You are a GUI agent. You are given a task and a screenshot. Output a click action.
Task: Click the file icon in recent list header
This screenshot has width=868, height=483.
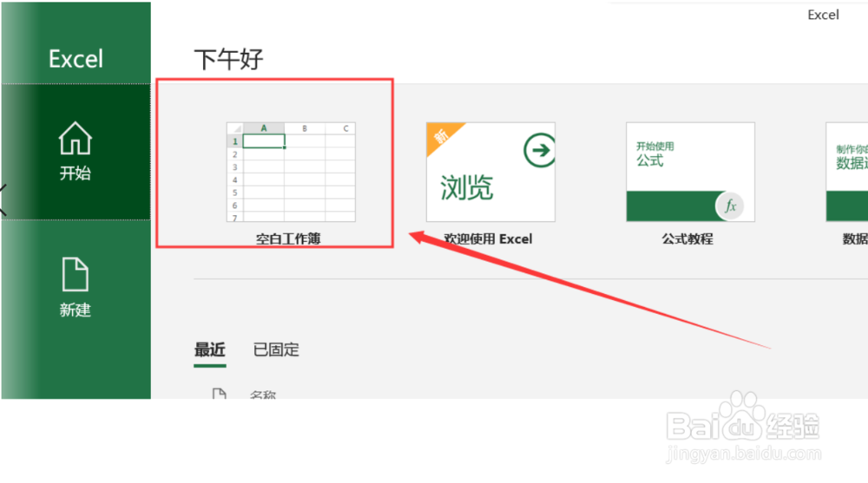point(220,394)
